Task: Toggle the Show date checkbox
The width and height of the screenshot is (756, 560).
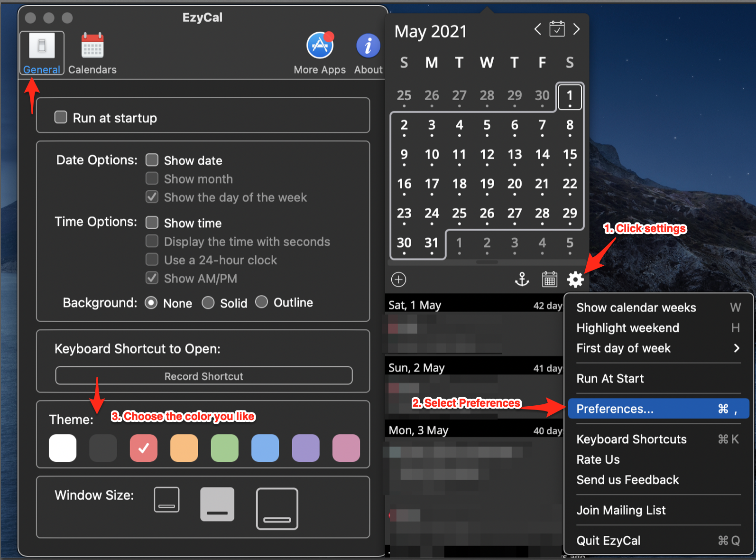Action: (x=152, y=160)
